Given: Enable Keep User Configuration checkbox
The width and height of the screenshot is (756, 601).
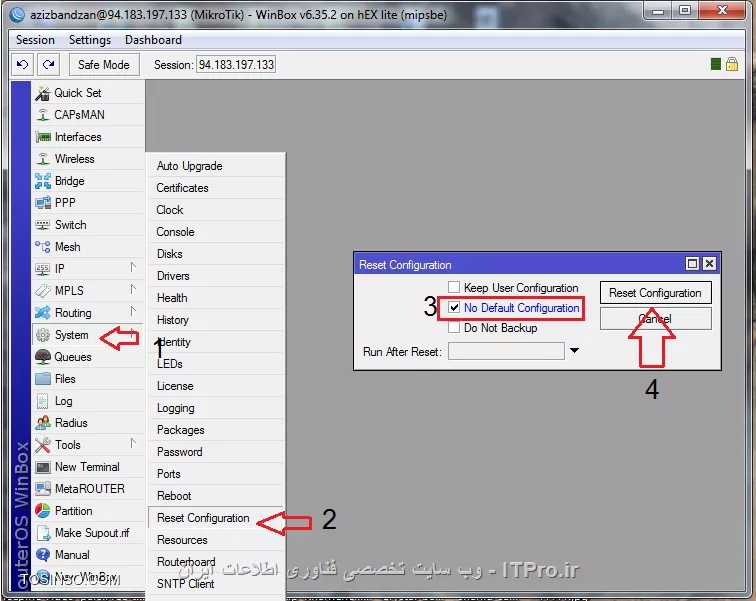Looking at the screenshot, I should point(454,288).
